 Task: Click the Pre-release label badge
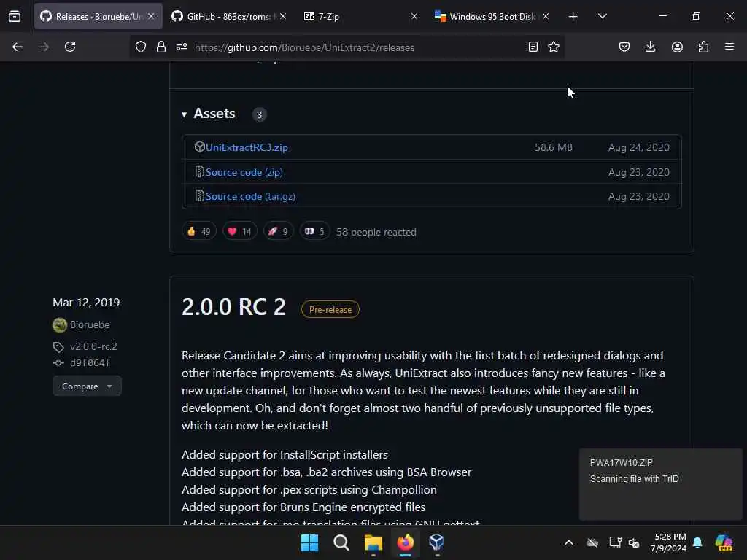330,309
